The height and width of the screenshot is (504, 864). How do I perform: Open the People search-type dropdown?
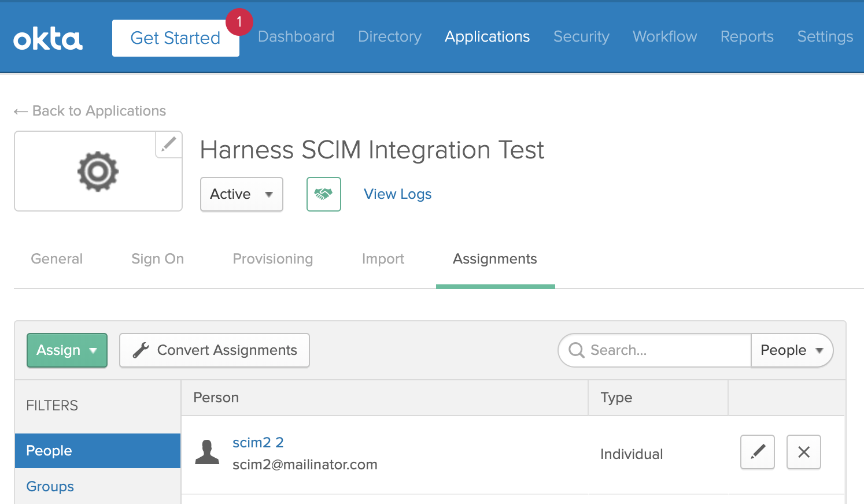coord(792,350)
